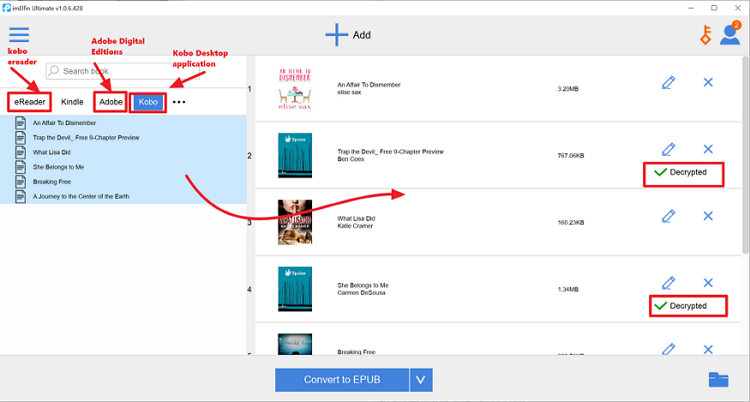Click the 3.20MB file size text

pyautogui.click(x=568, y=89)
